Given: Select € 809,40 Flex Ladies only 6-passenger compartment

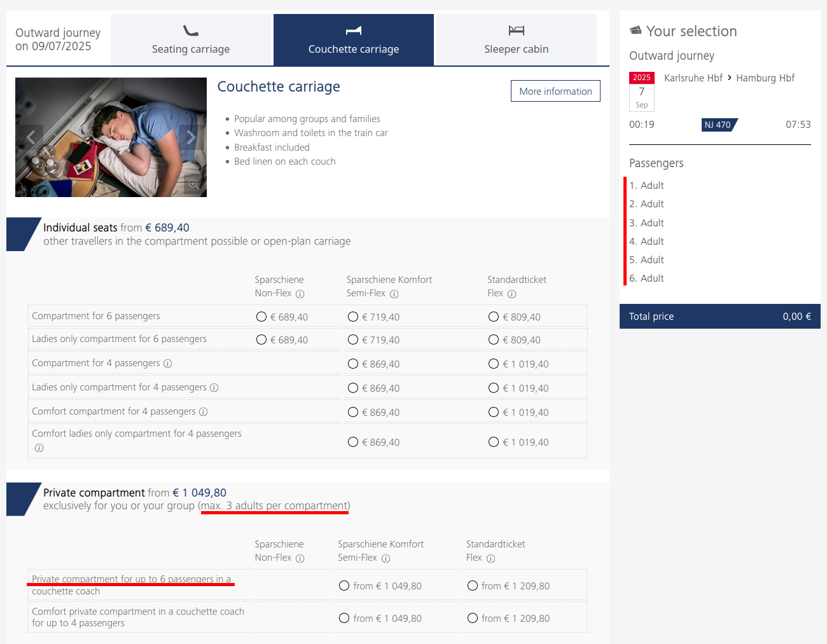Looking at the screenshot, I should [494, 339].
